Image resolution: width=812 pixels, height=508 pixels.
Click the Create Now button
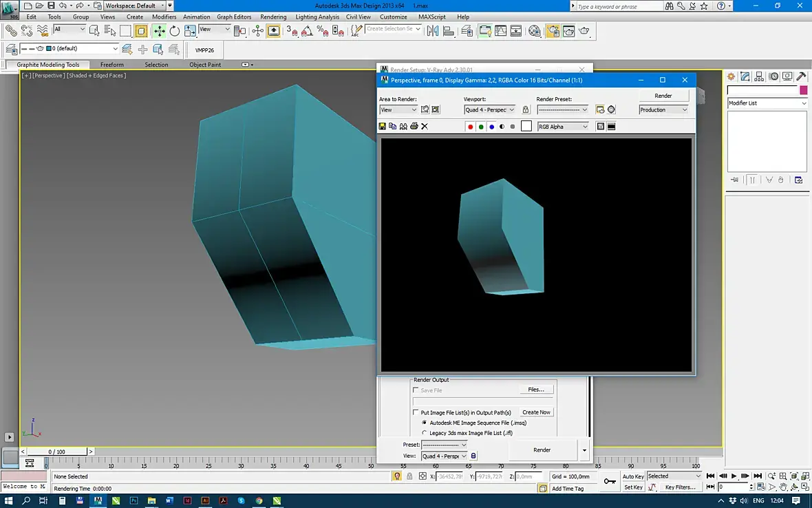536,412
